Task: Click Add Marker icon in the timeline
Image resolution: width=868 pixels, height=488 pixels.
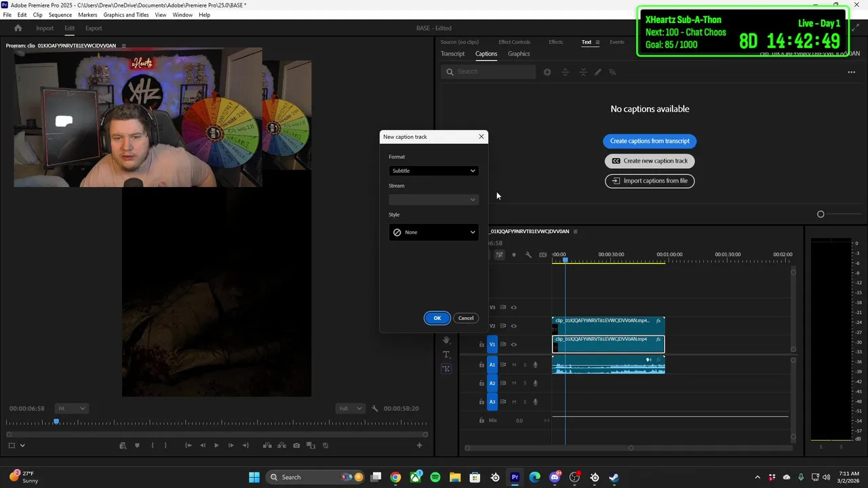Action: point(513,255)
